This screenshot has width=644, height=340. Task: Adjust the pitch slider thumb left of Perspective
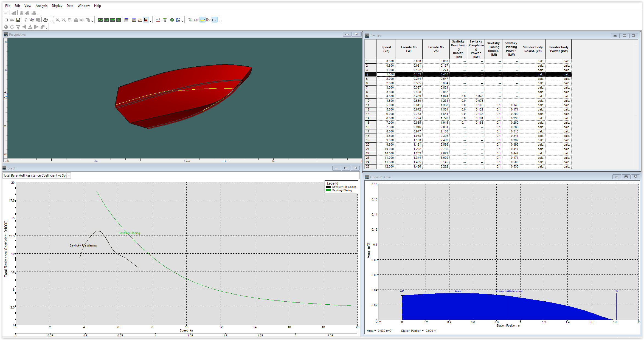click(x=6, y=96)
